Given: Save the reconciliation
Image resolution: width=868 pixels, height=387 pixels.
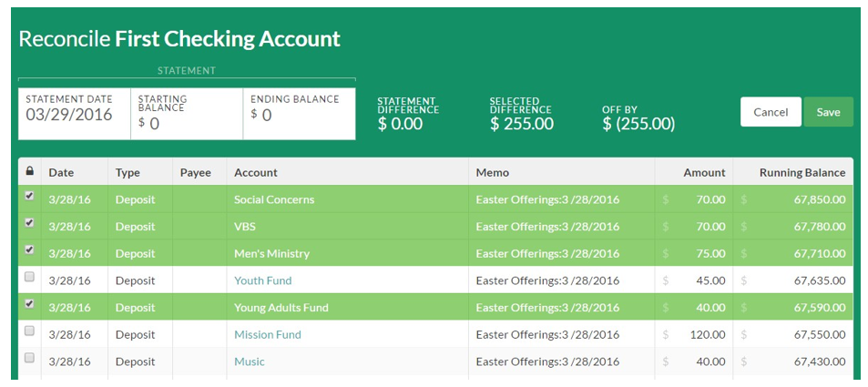Looking at the screenshot, I should click(828, 112).
